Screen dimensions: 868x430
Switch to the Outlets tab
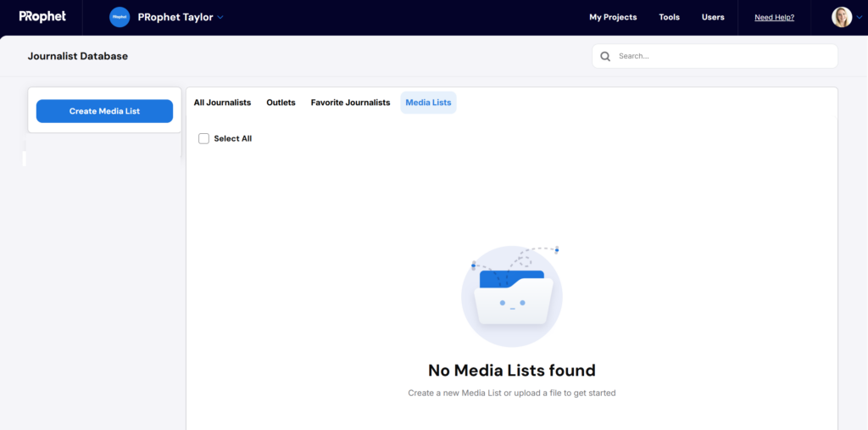281,103
